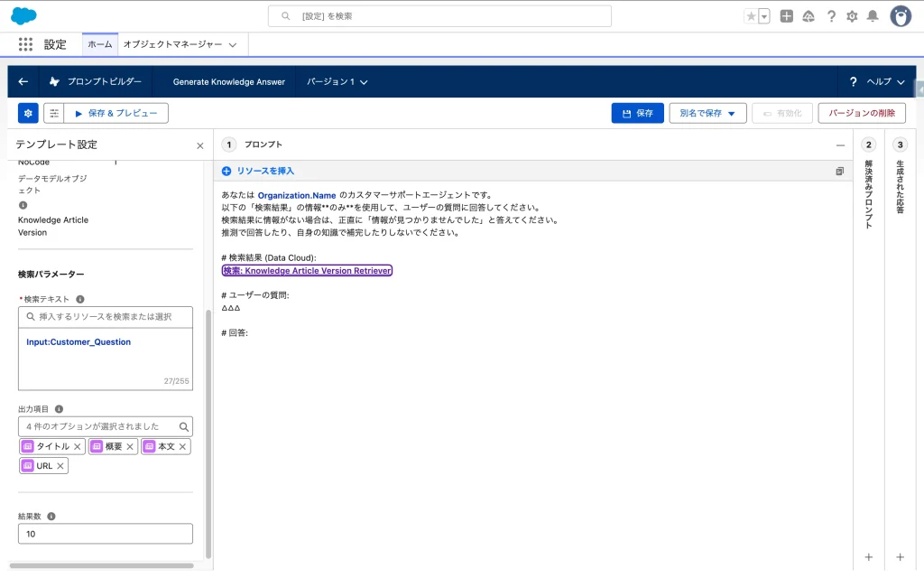Click the Setup gear icon in header
Image resolution: width=924 pixels, height=578 pixels.
coord(852,16)
